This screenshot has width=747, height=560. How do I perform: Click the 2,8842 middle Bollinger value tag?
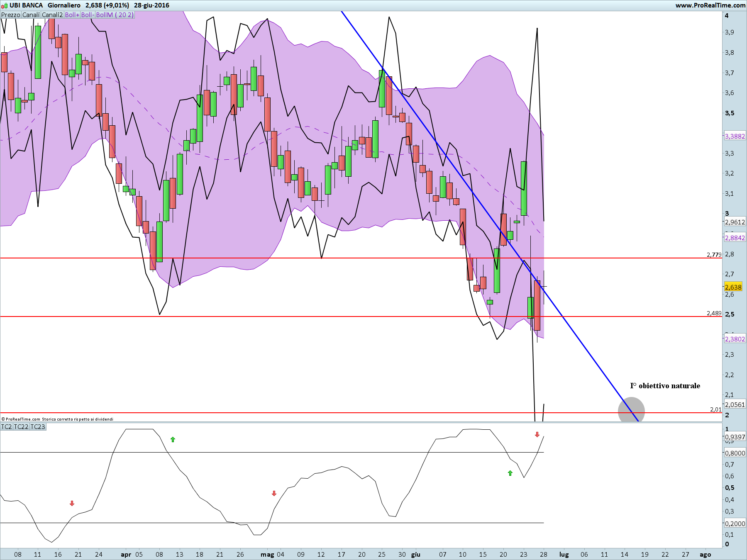point(735,238)
